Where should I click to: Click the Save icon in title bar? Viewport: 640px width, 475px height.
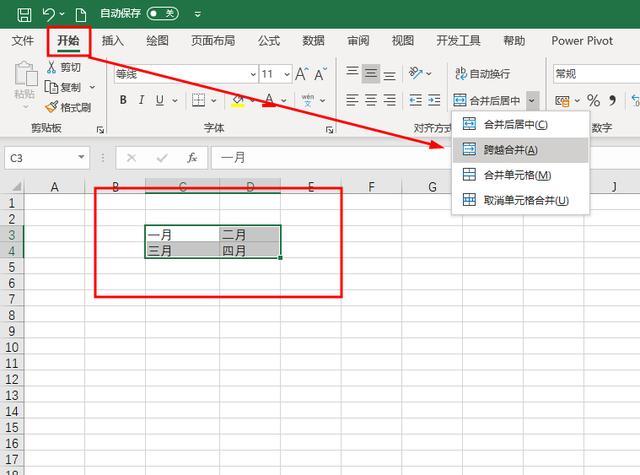coord(24,15)
